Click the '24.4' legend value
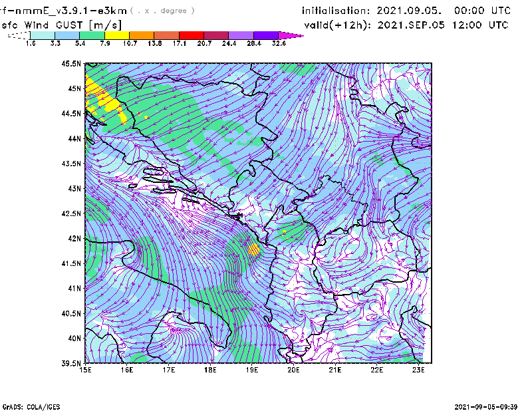Image resolution: width=532 pixels, height=411 pixels. click(x=229, y=43)
